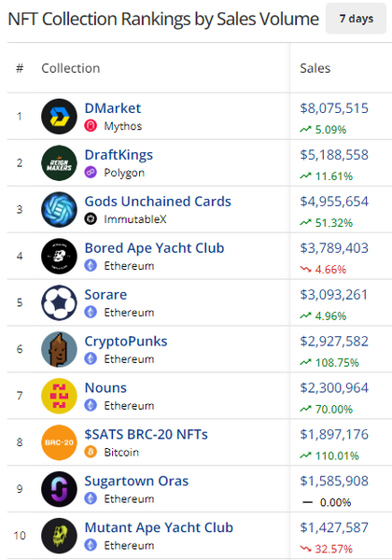
Task: Open the $SATS BRC-20 NFTs link
Action: pos(146,435)
